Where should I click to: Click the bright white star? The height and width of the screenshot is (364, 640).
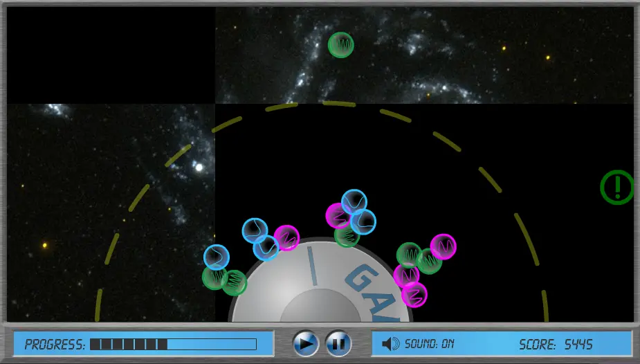[199, 167]
